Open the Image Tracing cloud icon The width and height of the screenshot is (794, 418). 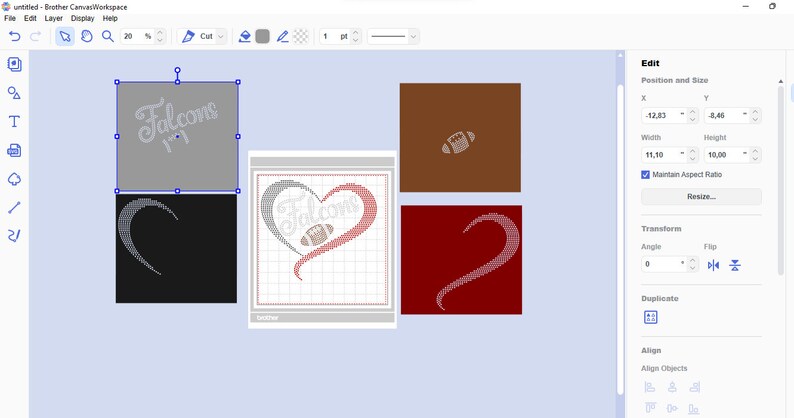coord(14,179)
